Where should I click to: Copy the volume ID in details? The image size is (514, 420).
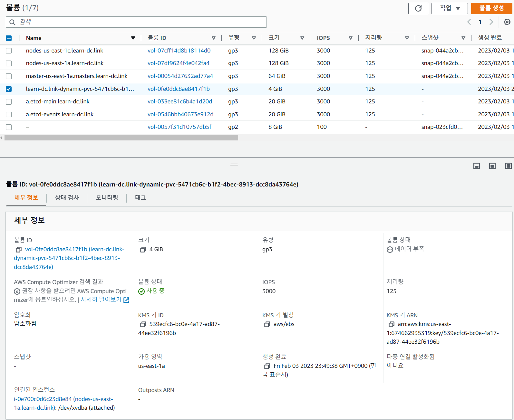tap(19, 250)
